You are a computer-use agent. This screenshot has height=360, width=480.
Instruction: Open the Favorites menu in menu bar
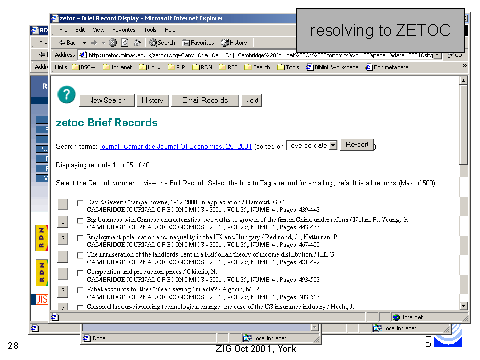pos(124,30)
